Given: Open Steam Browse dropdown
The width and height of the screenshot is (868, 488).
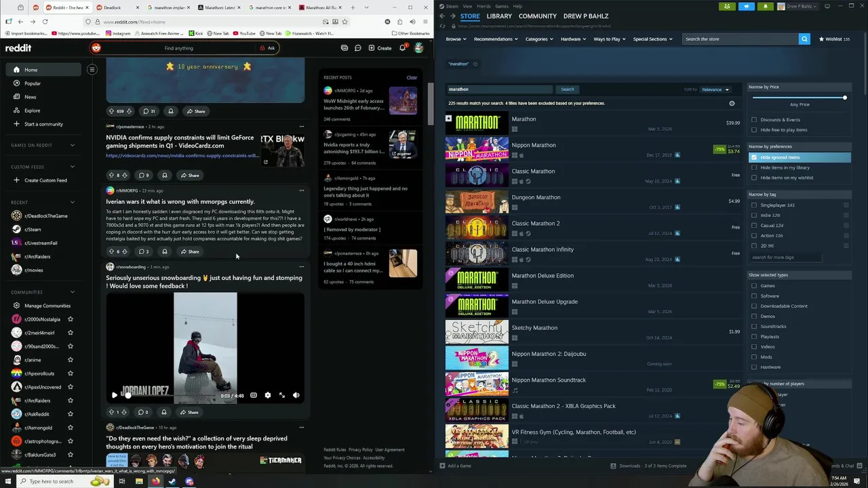Looking at the screenshot, I should [456, 39].
